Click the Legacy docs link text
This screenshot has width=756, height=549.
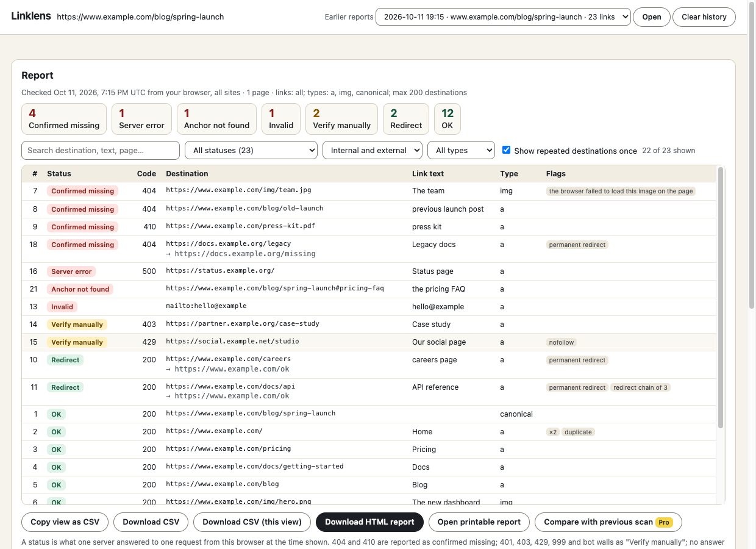[x=433, y=245]
